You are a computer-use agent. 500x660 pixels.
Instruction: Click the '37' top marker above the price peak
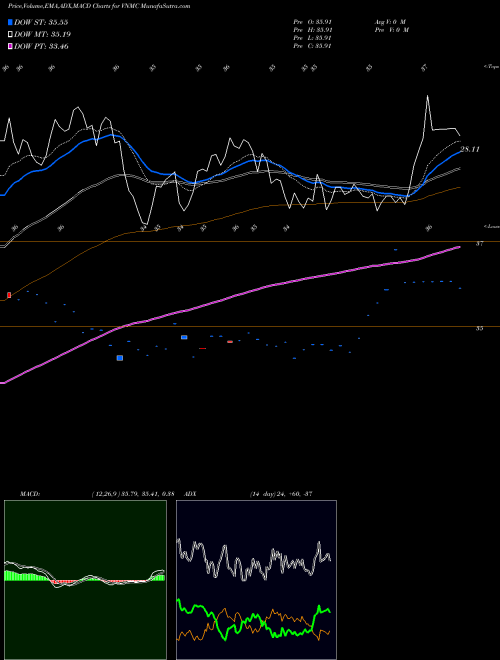coord(425,67)
